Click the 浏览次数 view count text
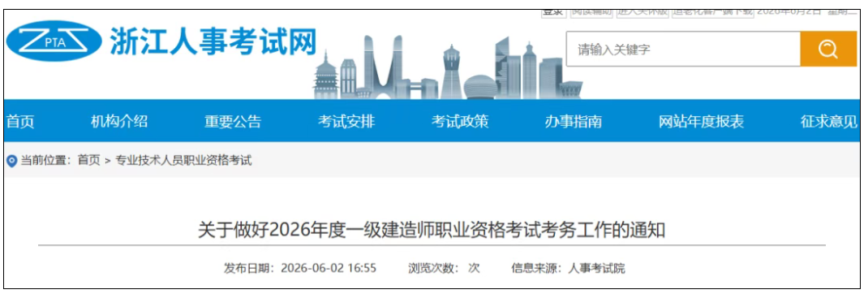The height and width of the screenshot is (294, 868). 444,269
